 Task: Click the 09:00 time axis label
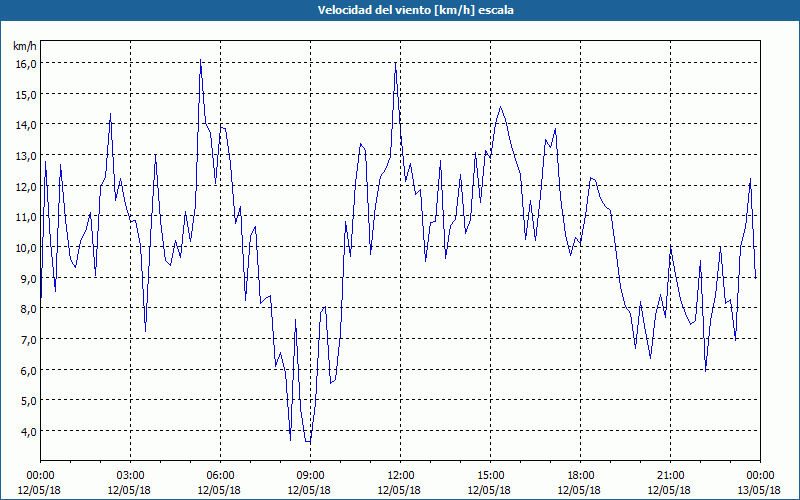click(310, 476)
